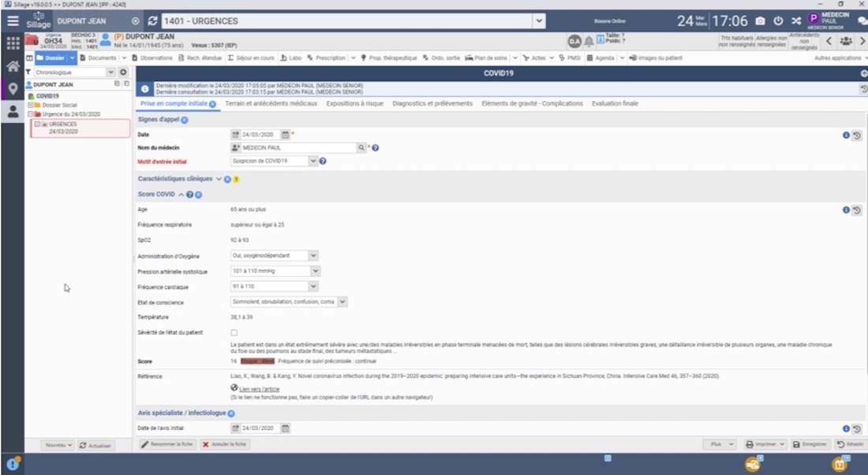This screenshot has width=868, height=475.
Task: Click the camera icon near the clock
Action: (x=760, y=21)
